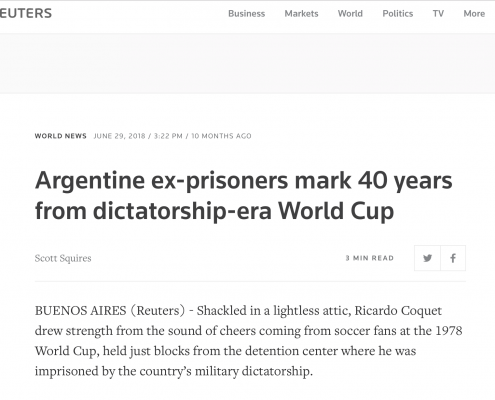Click the empty ad banner area
This screenshot has width=495, height=400.
coord(247,63)
